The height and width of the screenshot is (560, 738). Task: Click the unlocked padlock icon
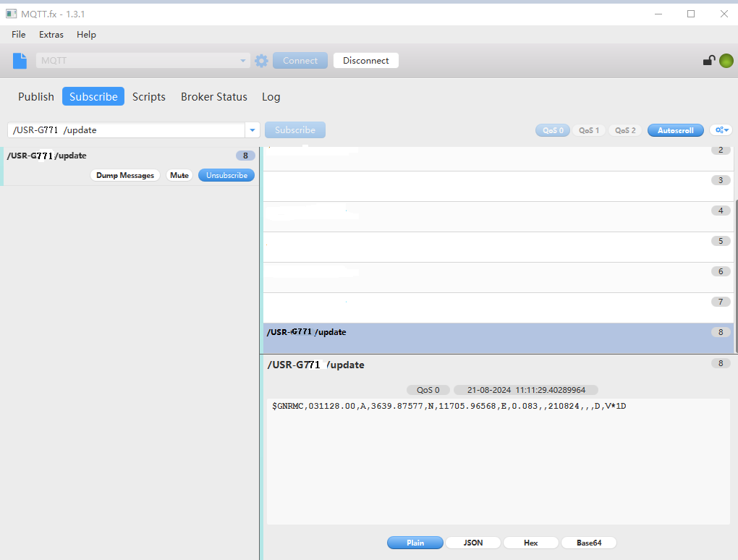pyautogui.click(x=709, y=61)
